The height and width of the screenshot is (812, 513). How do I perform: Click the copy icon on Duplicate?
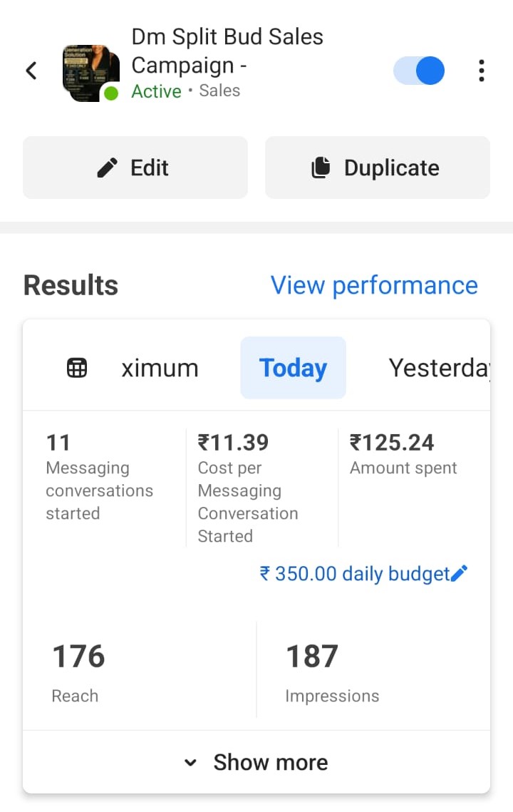pyautogui.click(x=321, y=168)
